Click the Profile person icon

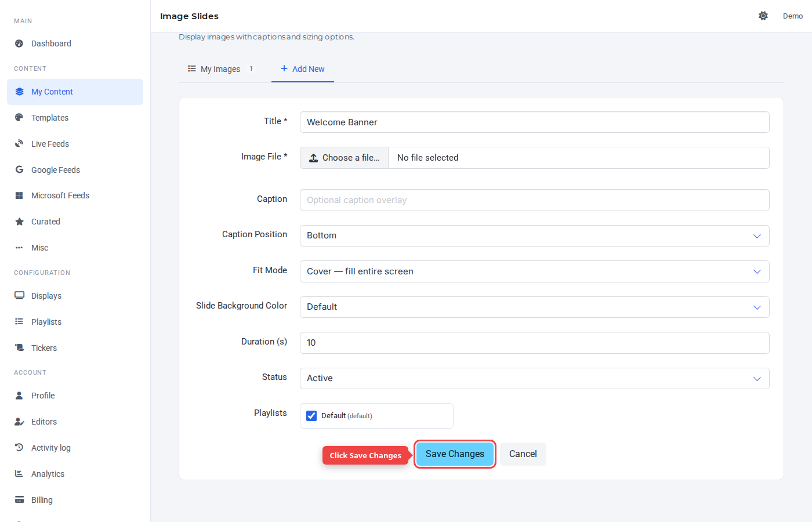point(19,396)
